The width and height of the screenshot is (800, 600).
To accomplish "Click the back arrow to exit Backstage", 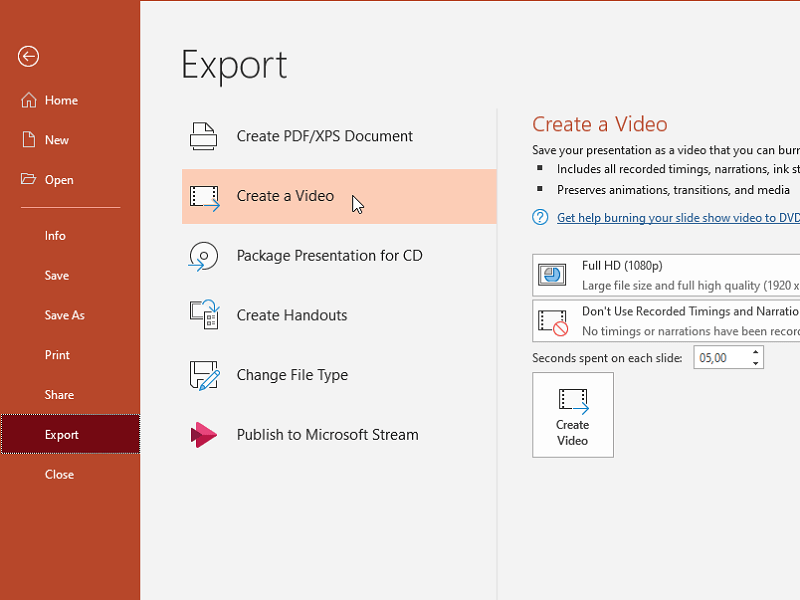I will (x=27, y=57).
